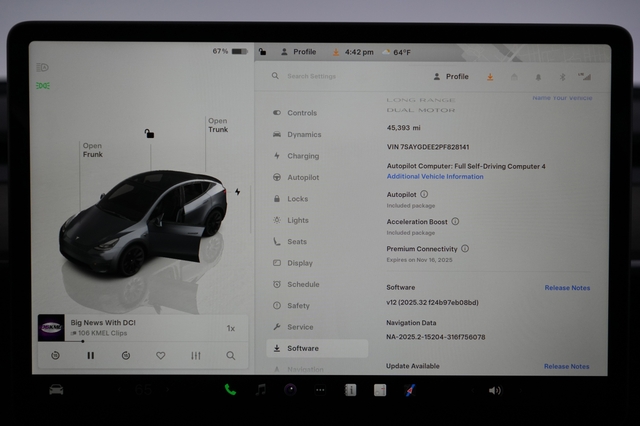Tap the HomeLink garage icon

pyautogui.click(x=514, y=77)
